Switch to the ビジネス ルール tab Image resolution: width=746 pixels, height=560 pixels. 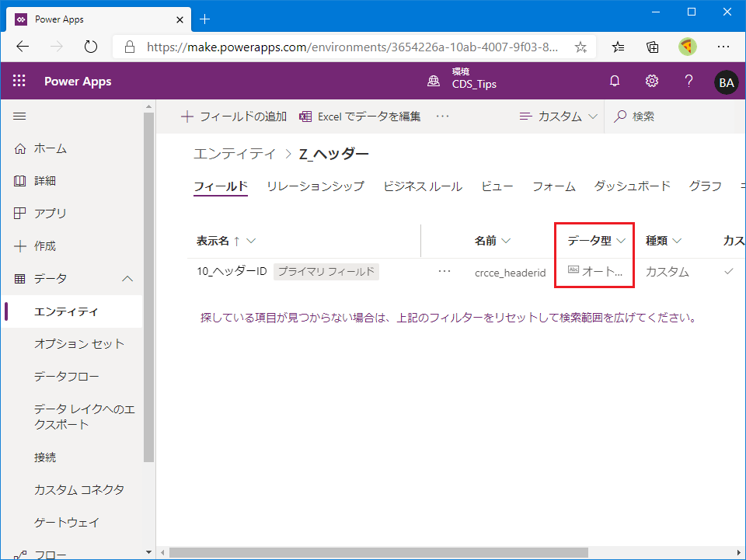pos(423,186)
